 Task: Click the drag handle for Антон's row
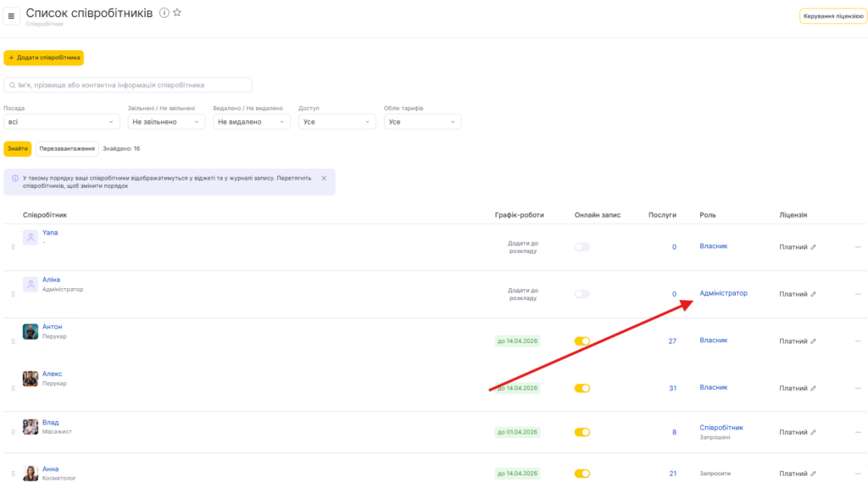(x=13, y=341)
